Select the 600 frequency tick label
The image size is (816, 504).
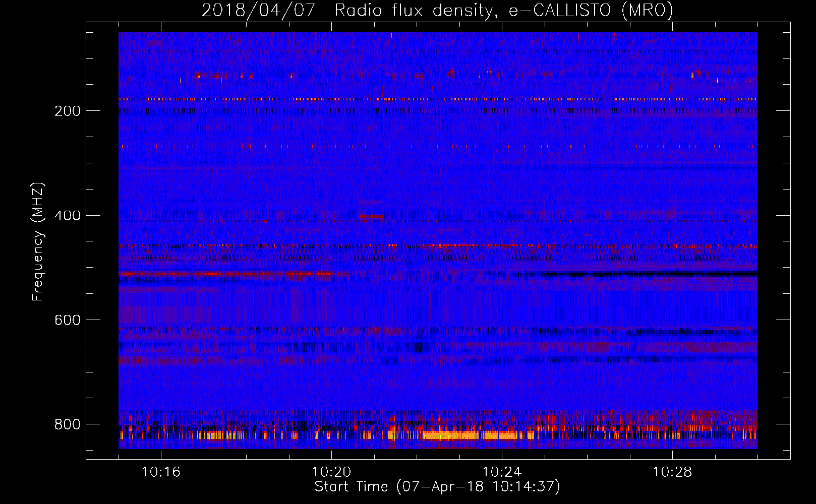click(x=68, y=321)
